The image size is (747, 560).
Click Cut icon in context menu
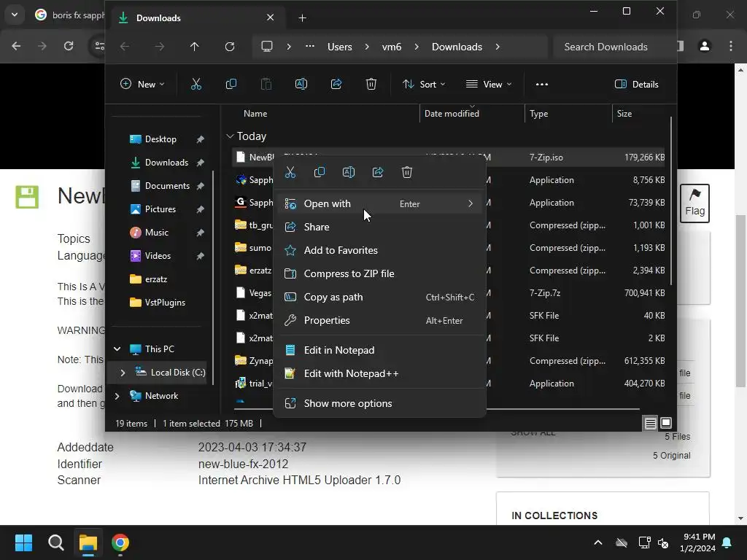pyautogui.click(x=290, y=172)
